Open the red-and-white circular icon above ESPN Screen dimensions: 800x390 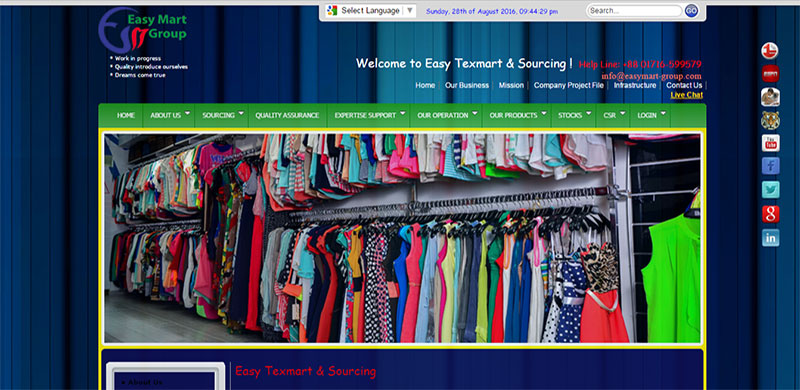point(770,51)
